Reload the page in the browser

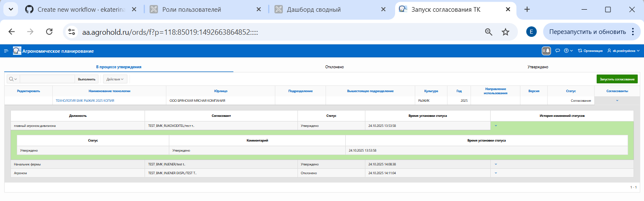(x=49, y=32)
